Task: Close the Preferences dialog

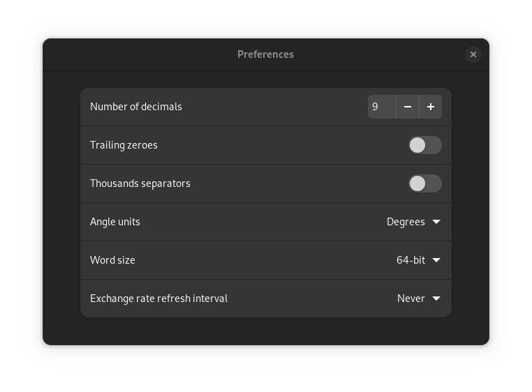Action: [473, 54]
